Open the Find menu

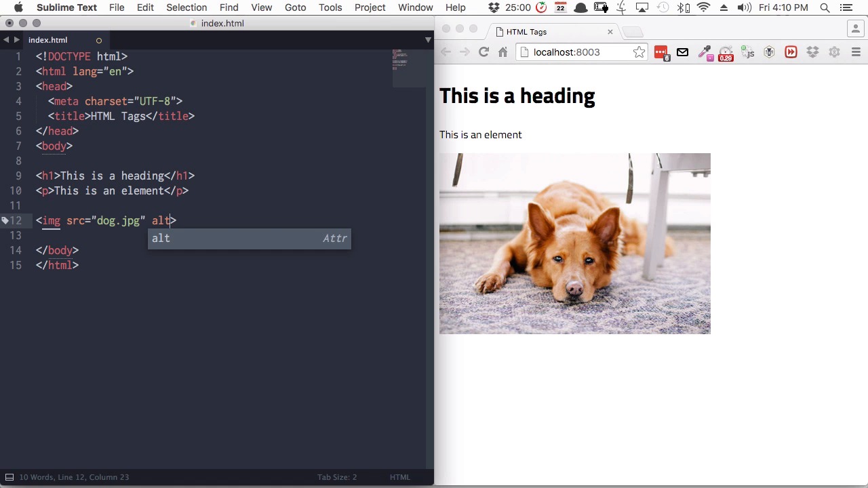229,7
